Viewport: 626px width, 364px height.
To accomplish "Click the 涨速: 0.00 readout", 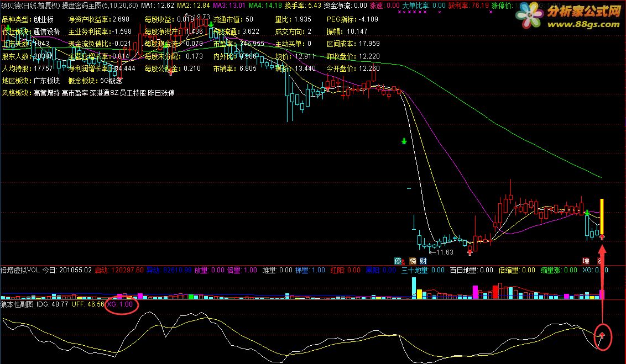I will pyautogui.click(x=384, y=6).
